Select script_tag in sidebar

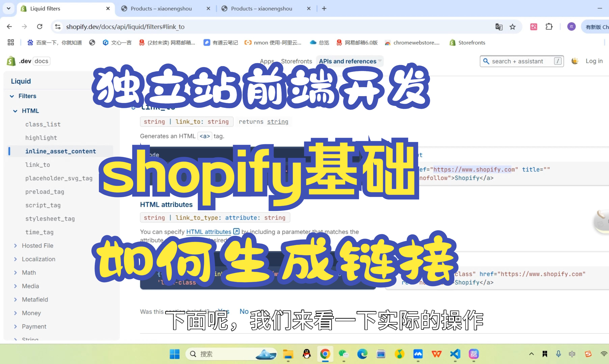43,205
